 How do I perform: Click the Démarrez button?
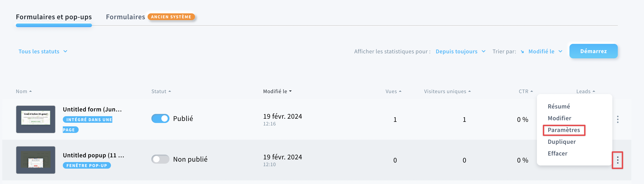(593, 51)
